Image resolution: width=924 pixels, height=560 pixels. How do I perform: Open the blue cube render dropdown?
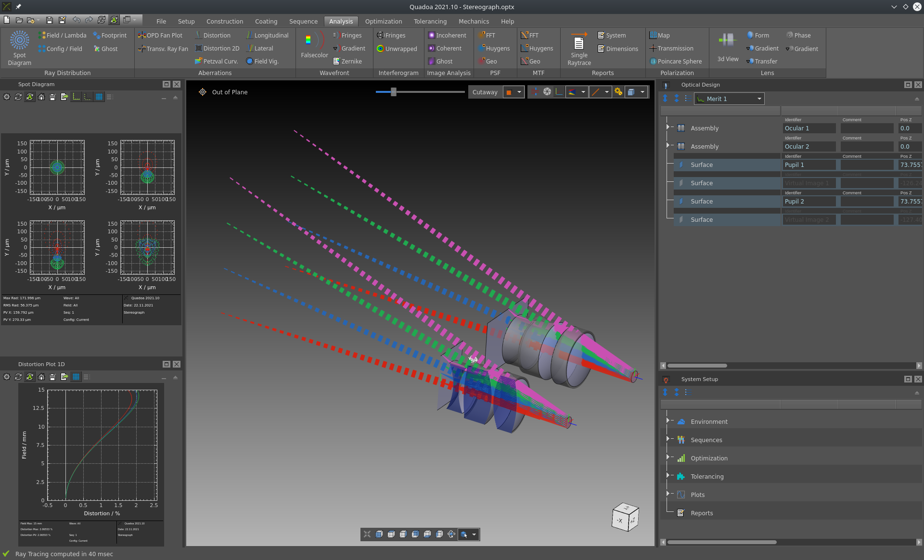(x=636, y=92)
